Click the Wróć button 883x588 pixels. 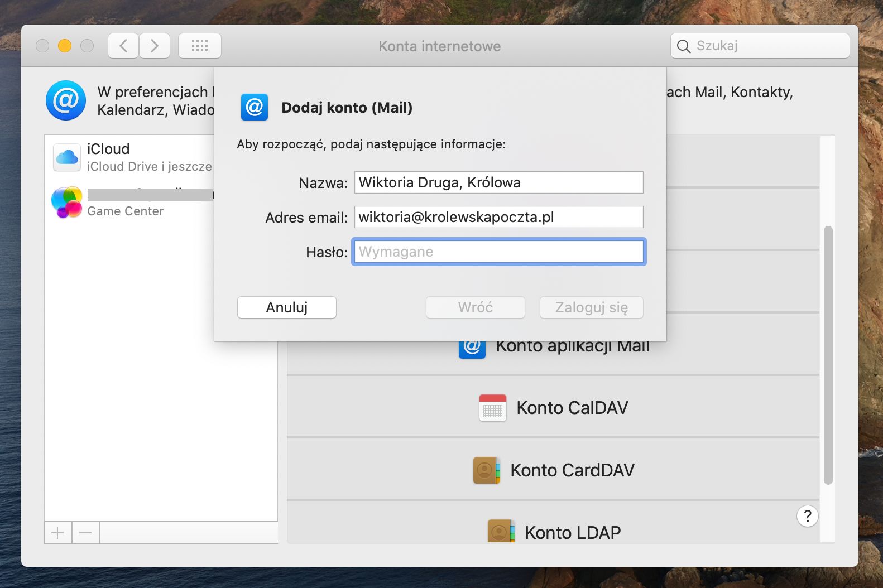[476, 307]
